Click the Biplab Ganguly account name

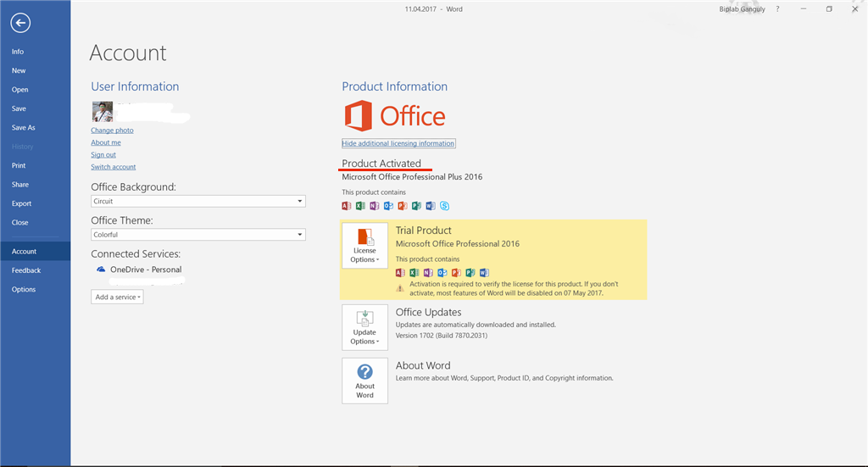tap(743, 8)
